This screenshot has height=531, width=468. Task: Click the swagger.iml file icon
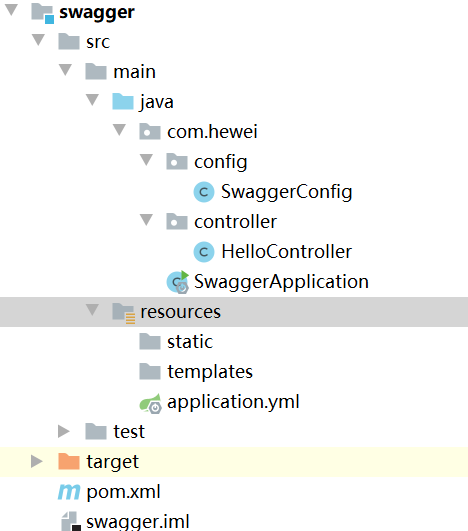tap(71, 522)
